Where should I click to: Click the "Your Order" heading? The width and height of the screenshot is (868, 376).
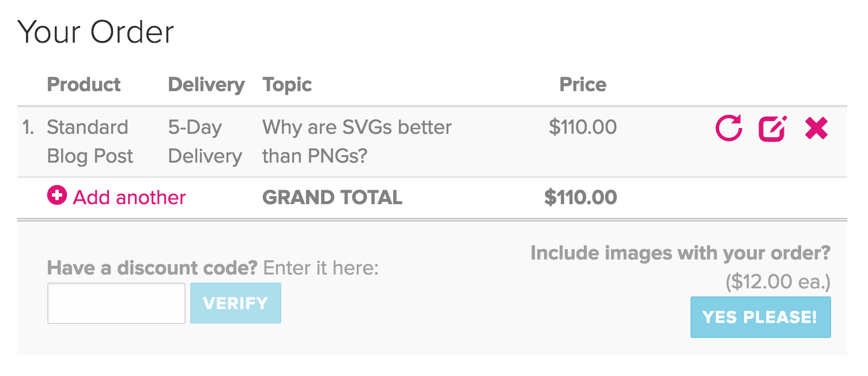96,32
